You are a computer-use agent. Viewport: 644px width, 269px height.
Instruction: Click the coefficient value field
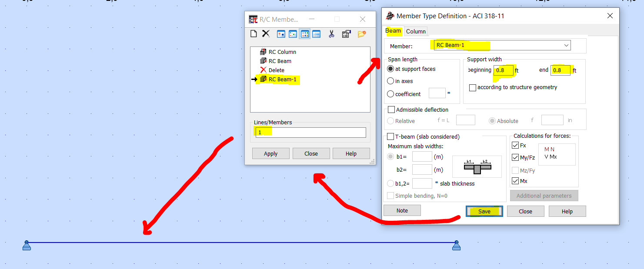point(437,93)
